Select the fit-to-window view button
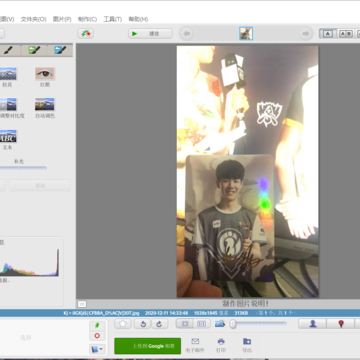Viewport: 360px width, 360px height. pyautogui.click(x=185, y=324)
